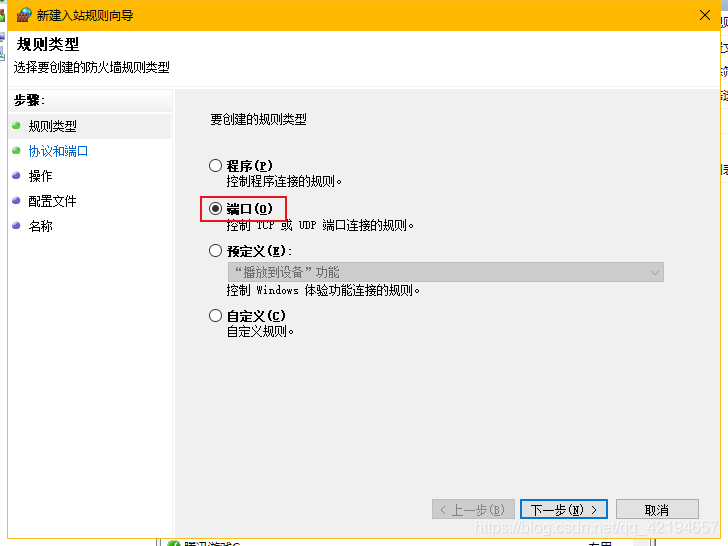The height and width of the screenshot is (546, 728).
Task: Click the 下一步(N) button
Action: click(564, 509)
